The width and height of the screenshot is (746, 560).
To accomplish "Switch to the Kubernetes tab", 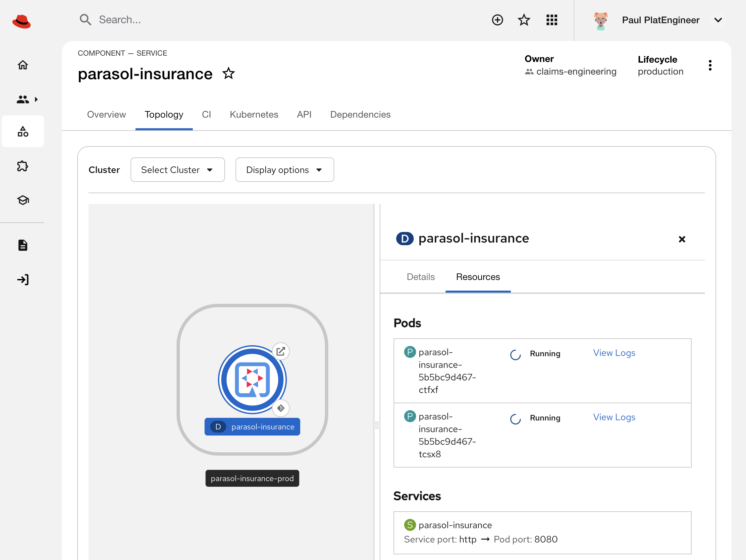I will [254, 115].
